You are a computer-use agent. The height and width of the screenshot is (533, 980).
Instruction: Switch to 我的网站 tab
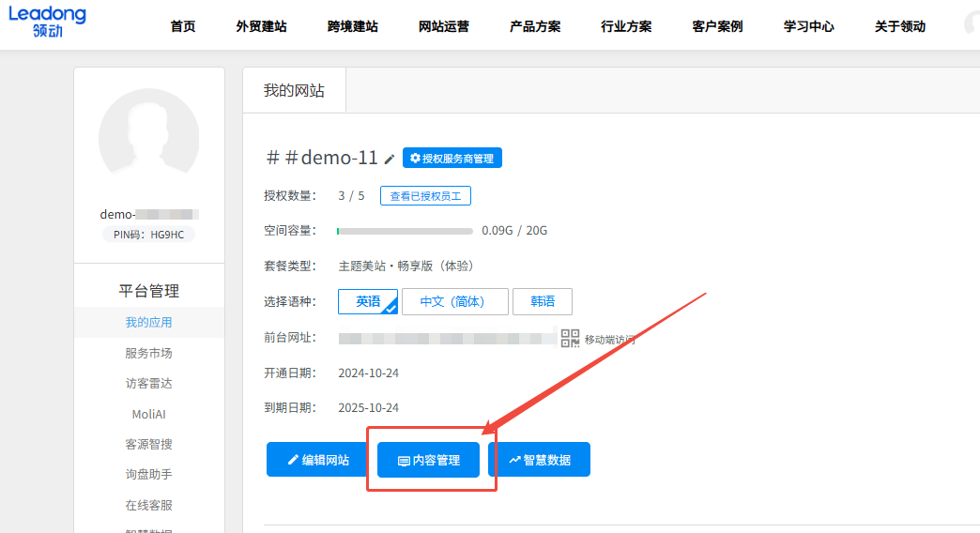click(294, 91)
